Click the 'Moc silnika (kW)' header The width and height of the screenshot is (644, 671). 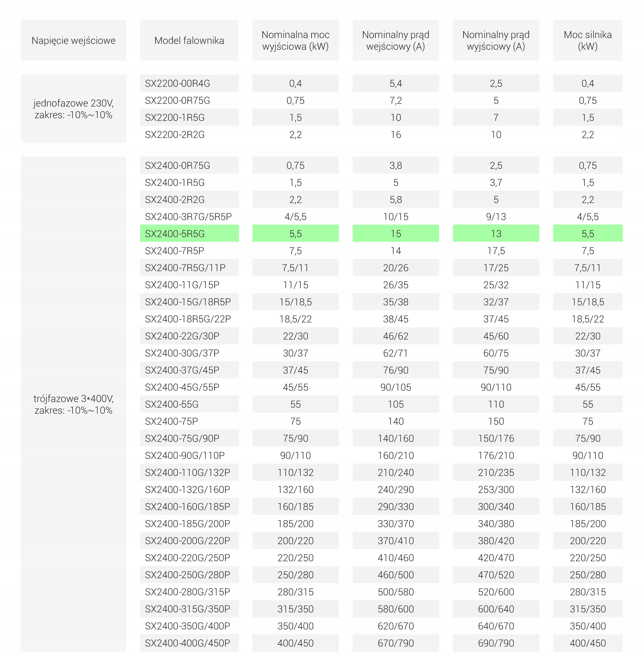pyautogui.click(x=588, y=41)
